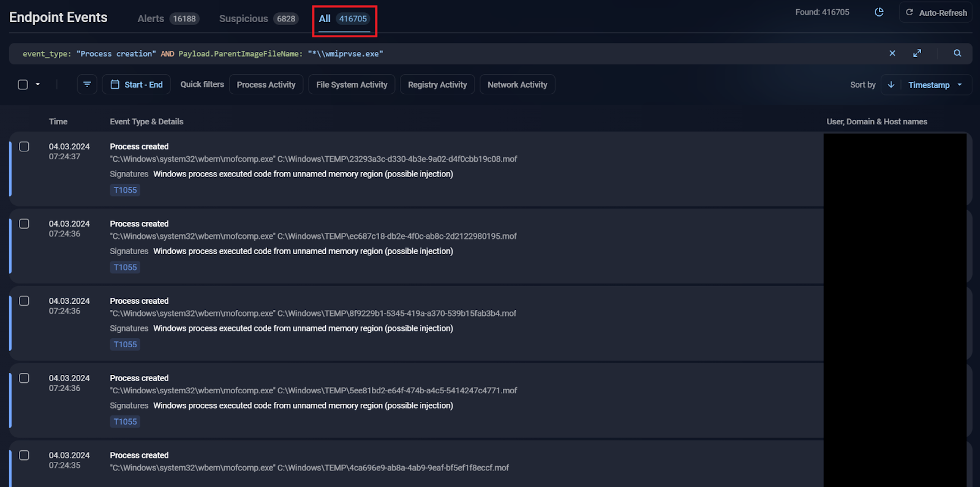Select the 07:24:37 event checkbox
This screenshot has height=487, width=980.
[x=24, y=146]
